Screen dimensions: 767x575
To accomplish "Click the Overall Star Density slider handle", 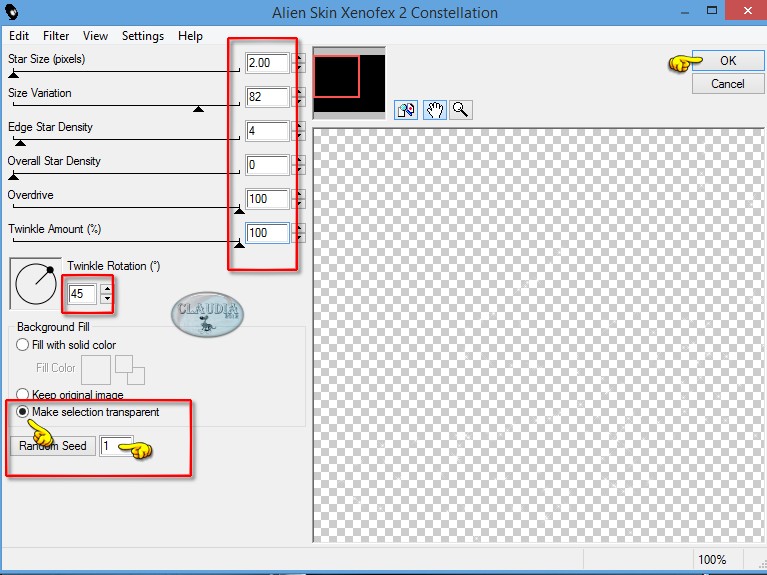I will tap(14, 176).
